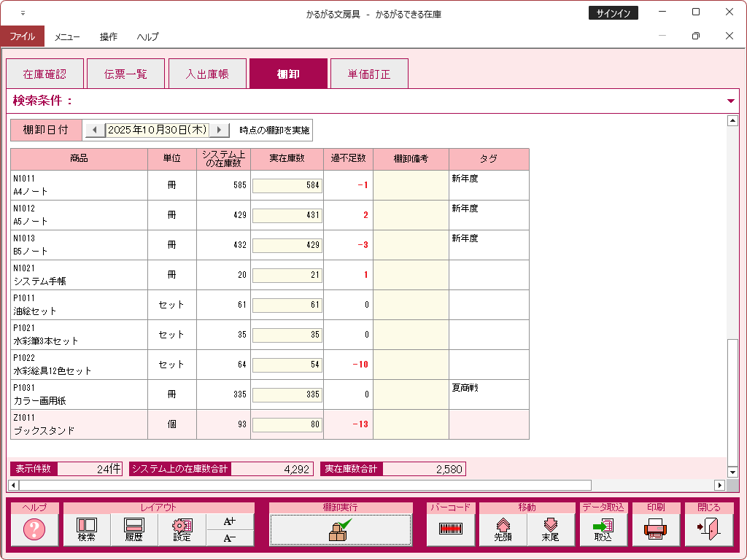Click the 印刷 printer button
The height and width of the screenshot is (560, 747).
pyautogui.click(x=655, y=530)
